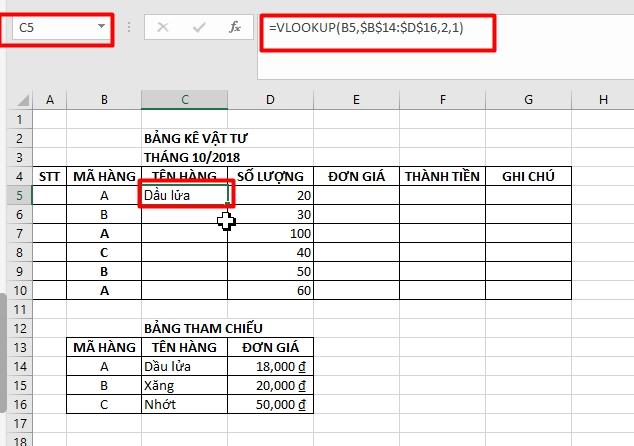The image size is (634, 446).
Task: Select column H header
Action: tap(603, 100)
